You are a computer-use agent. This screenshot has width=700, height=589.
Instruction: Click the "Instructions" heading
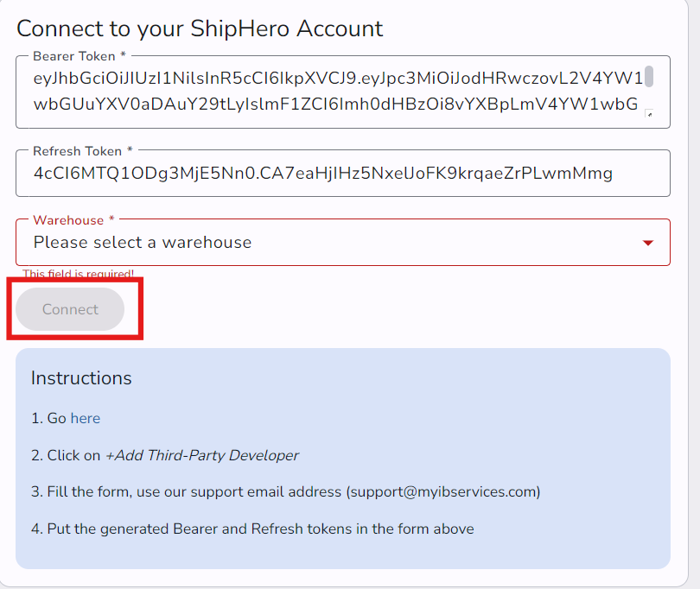click(x=81, y=378)
